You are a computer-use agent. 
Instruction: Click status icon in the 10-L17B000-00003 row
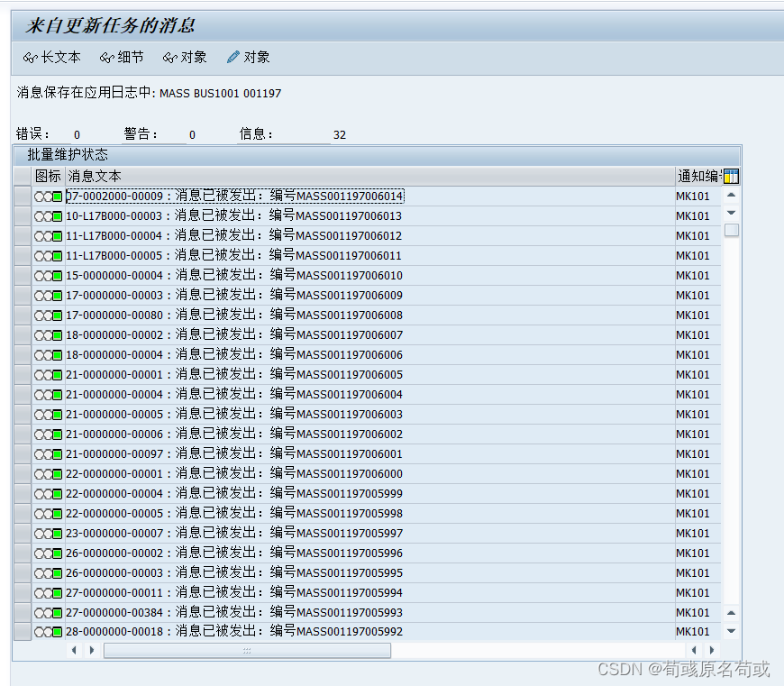pyautogui.click(x=56, y=215)
